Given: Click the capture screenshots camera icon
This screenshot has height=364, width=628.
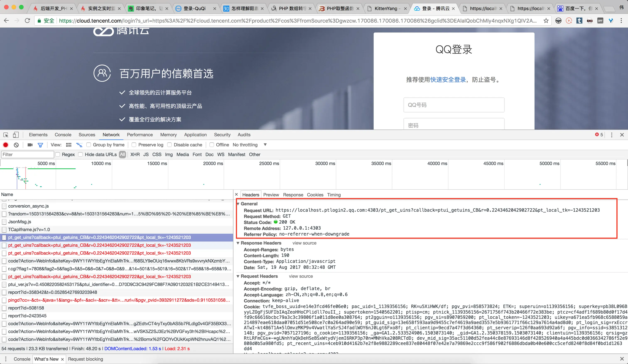Looking at the screenshot, I should tap(30, 145).
